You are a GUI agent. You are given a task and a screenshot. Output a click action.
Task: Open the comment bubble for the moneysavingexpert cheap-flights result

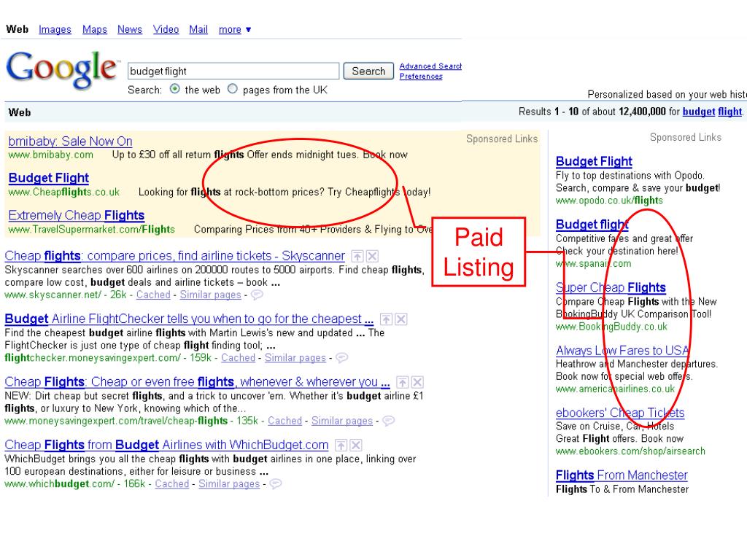(388, 421)
